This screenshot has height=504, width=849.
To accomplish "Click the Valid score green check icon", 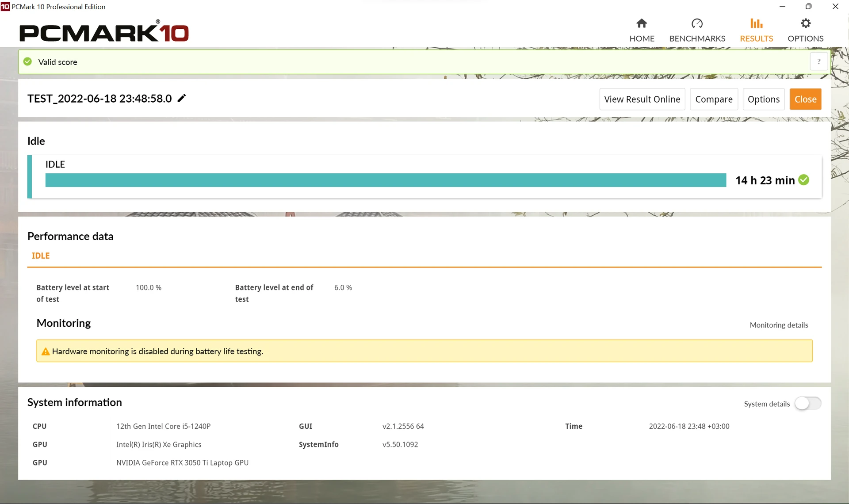I will [27, 61].
